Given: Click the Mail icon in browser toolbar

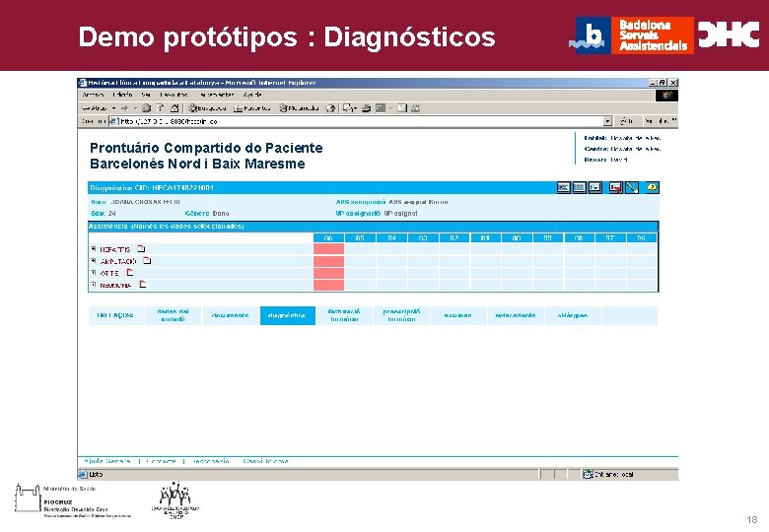Looking at the screenshot, I should pos(349,108).
